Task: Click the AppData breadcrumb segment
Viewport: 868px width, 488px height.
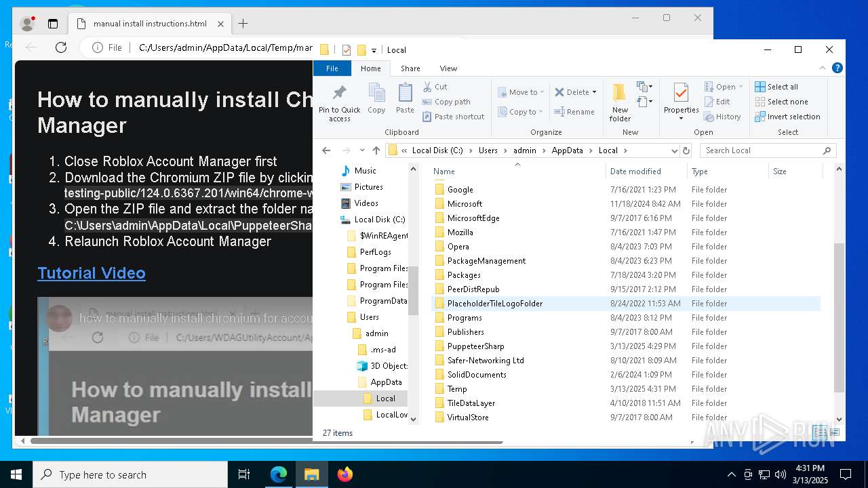Action: [x=567, y=150]
